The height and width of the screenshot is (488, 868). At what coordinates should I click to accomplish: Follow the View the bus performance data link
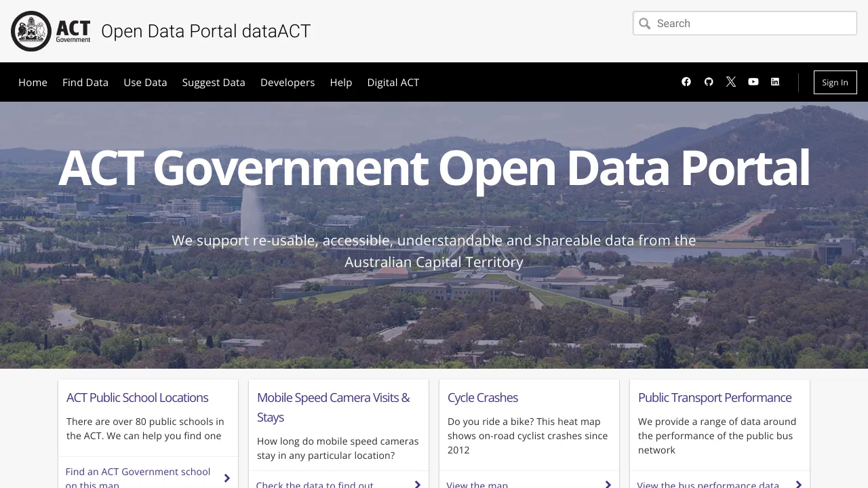tap(708, 485)
